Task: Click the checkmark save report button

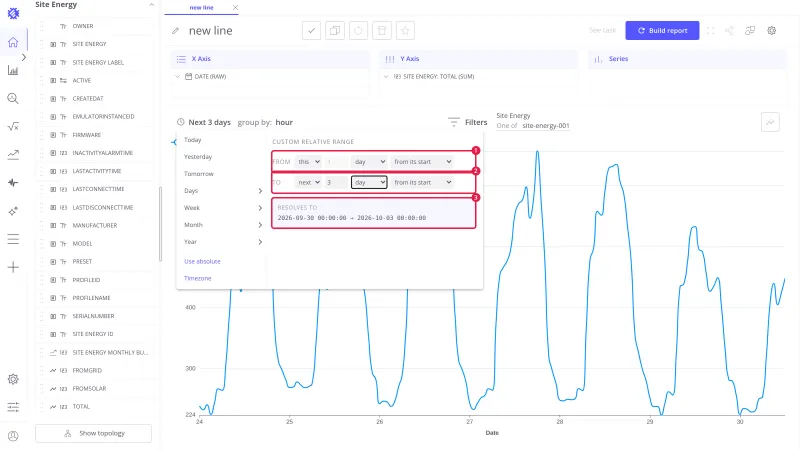Action: [x=311, y=31]
